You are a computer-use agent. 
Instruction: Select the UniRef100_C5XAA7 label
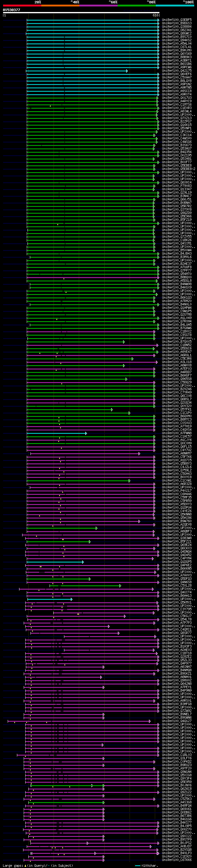pyautogui.click(x=177, y=78)
